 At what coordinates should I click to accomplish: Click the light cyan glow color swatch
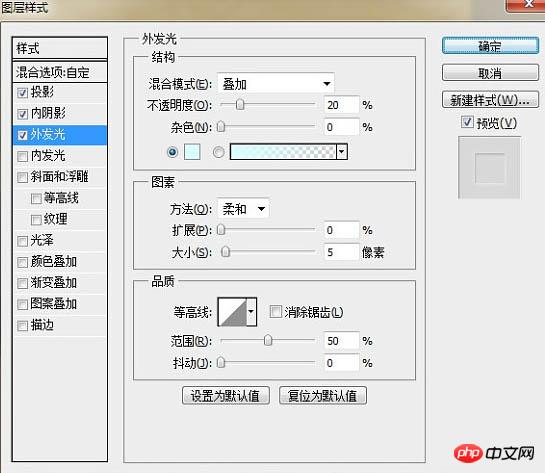click(192, 152)
